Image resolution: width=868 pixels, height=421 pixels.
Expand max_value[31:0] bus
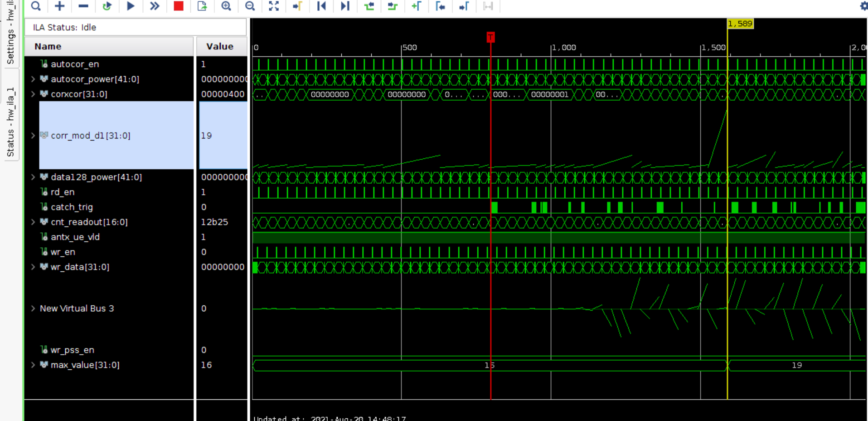coord(33,365)
